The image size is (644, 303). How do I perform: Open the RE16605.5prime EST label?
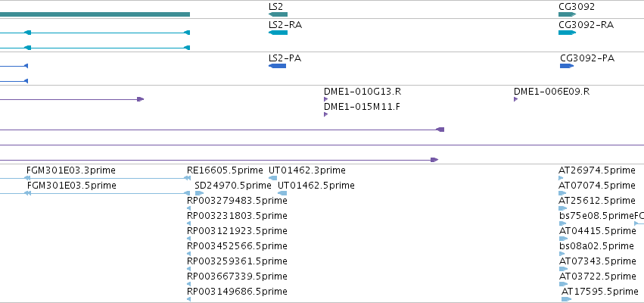tap(225, 170)
